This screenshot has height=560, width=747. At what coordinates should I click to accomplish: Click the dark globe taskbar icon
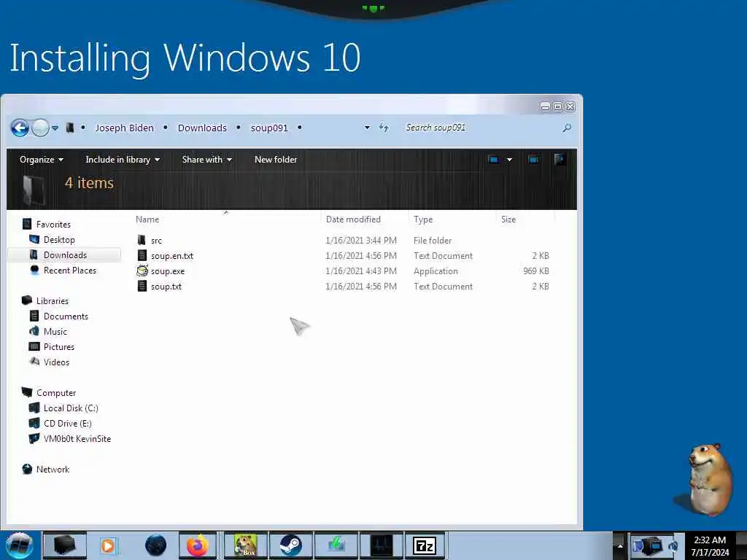(x=155, y=545)
